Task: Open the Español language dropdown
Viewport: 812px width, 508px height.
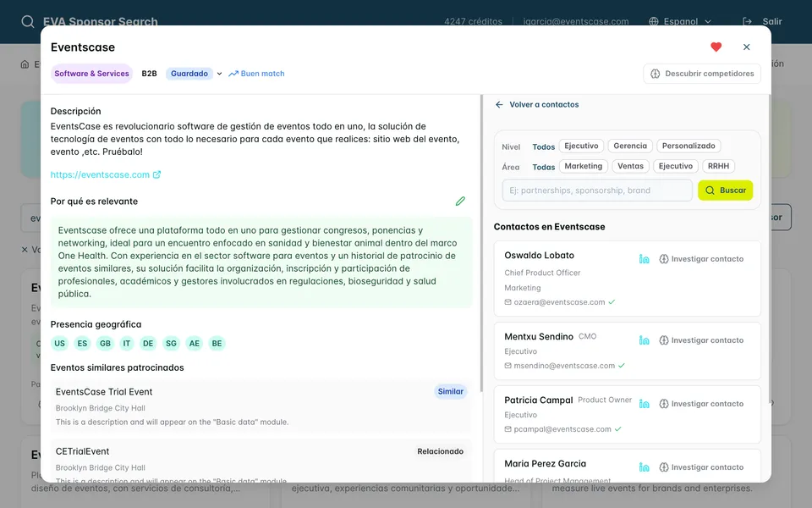Action: click(x=680, y=21)
